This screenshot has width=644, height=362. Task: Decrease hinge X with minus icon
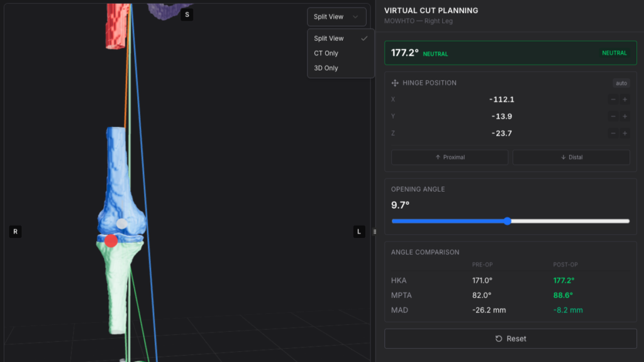(x=613, y=99)
